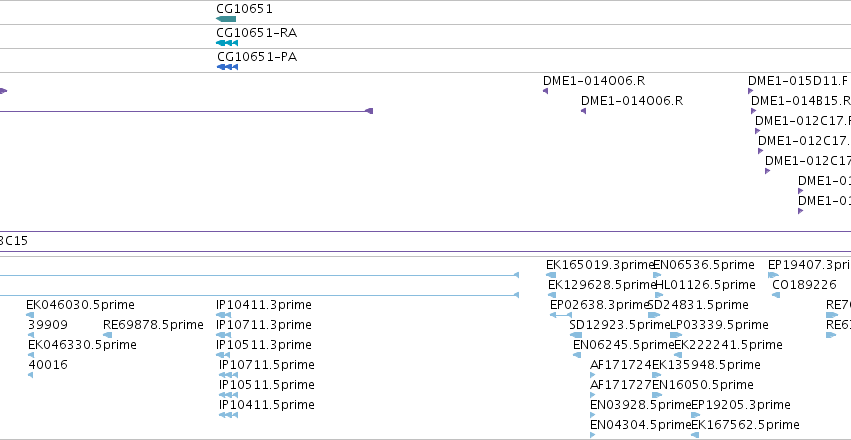Click the EK167562.5prime EST label
851x440 pixels.
point(745,425)
